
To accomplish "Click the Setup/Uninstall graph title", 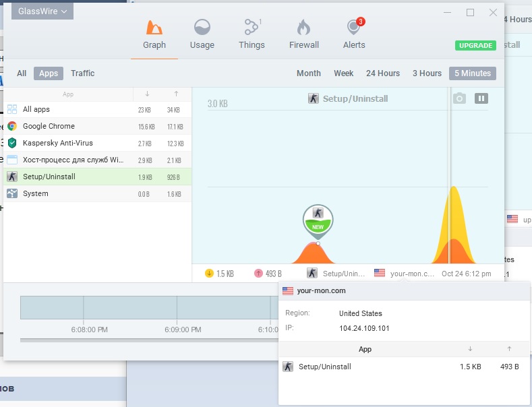I will (355, 98).
